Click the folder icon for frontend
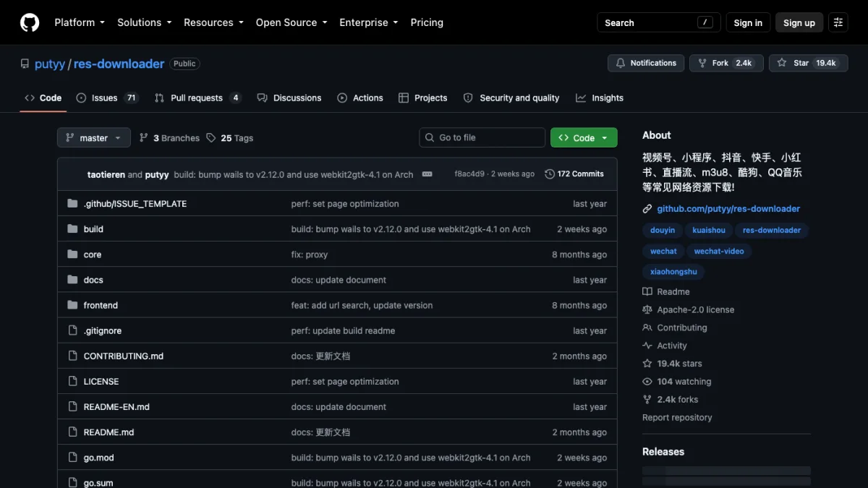Viewport: 868px width, 488px height. point(72,305)
